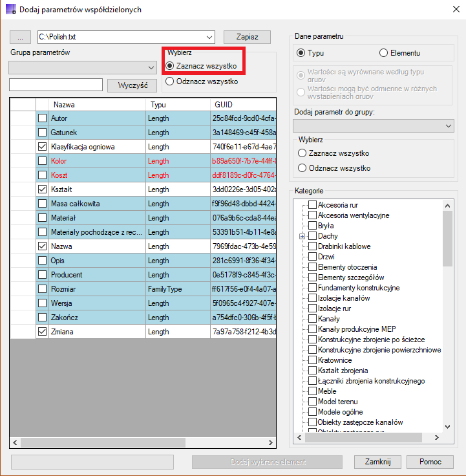Uncheck the Nazwa parameter checkbox

(x=42, y=246)
